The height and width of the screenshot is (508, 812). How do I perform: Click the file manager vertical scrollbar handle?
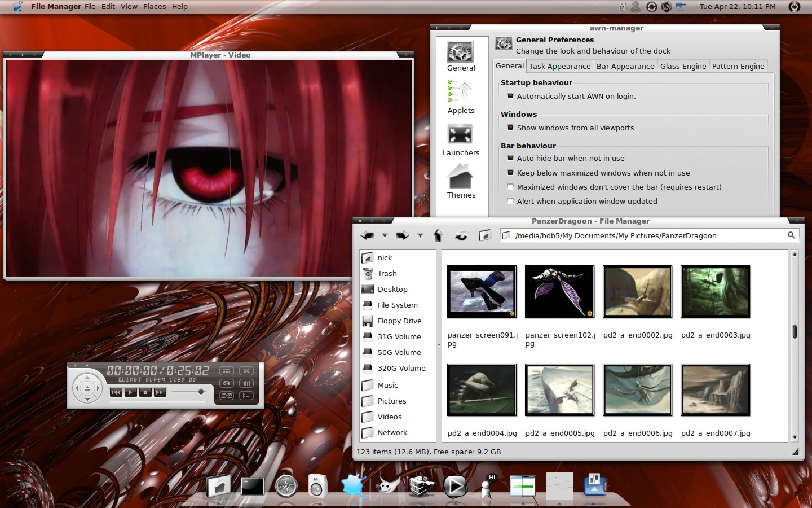[x=795, y=332]
